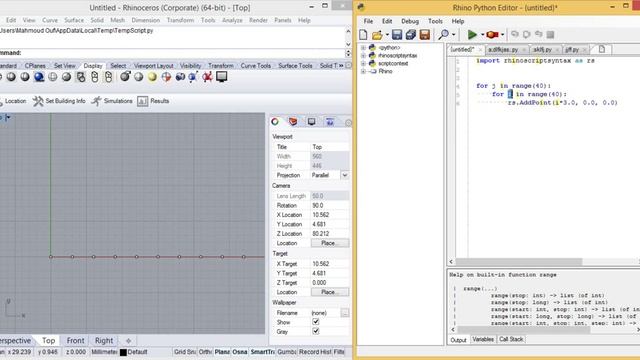Open the dropdown arrow beside Open folder icon
Screen dimensions: 640x360
click(387, 35)
